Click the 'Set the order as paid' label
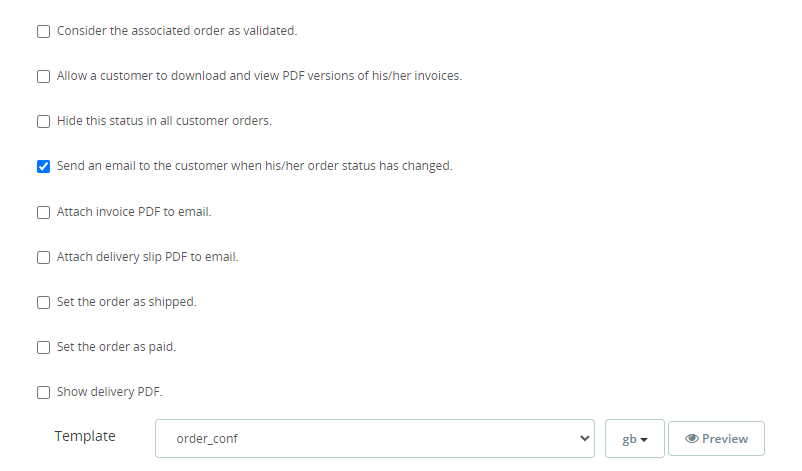 [x=116, y=347]
